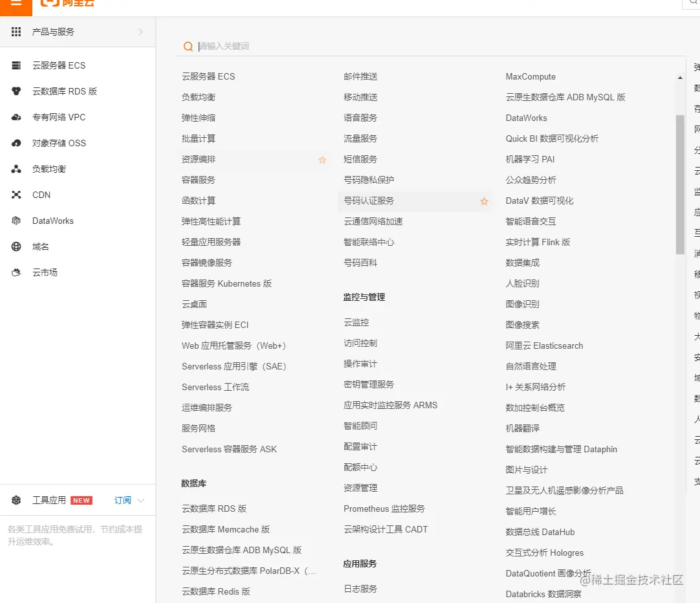Open 专有网络 VPC in the sidebar
700x603 pixels.
click(x=59, y=117)
